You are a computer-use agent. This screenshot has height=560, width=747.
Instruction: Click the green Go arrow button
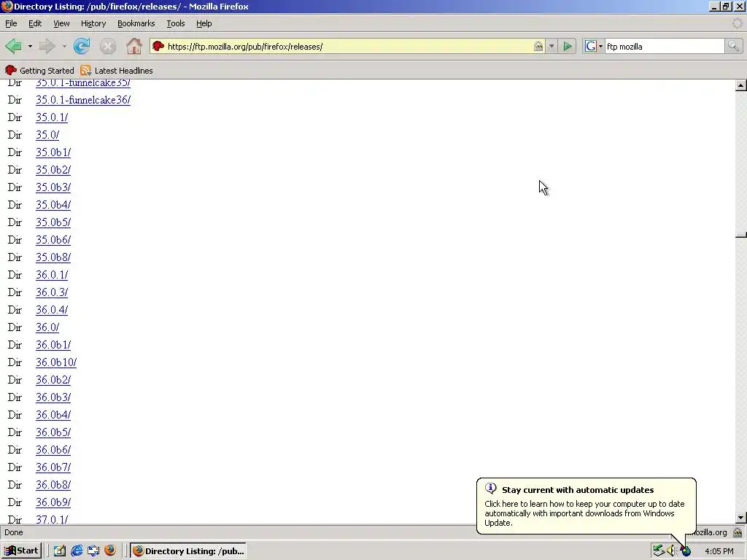point(568,46)
